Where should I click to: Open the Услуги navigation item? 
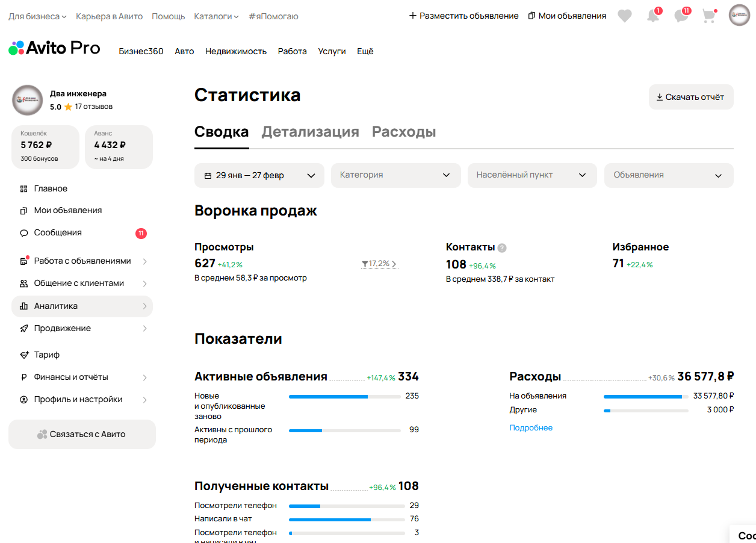coord(332,51)
